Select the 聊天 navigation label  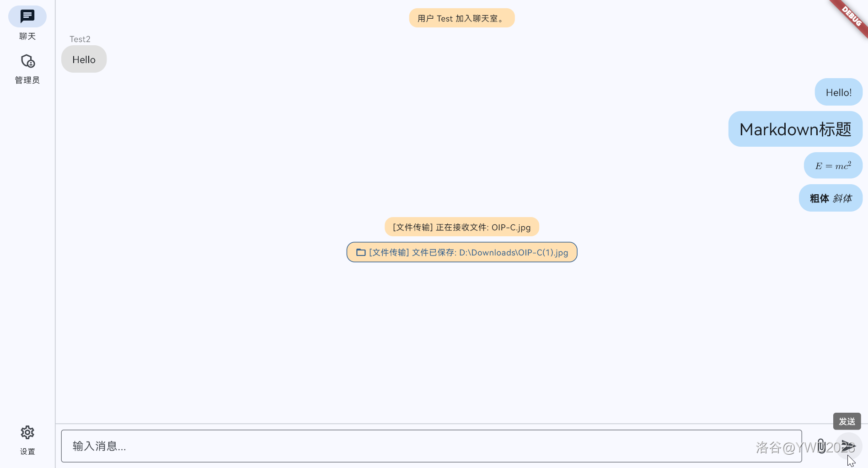tap(27, 36)
